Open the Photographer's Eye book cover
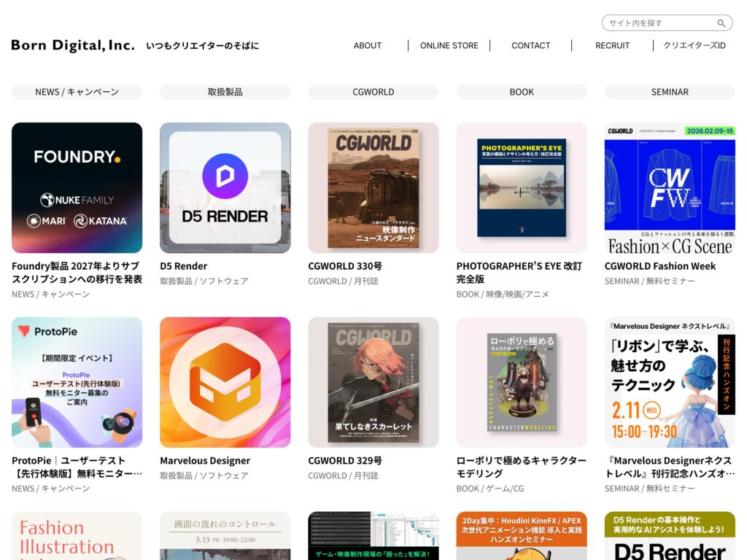The width and height of the screenshot is (747, 560). click(522, 187)
